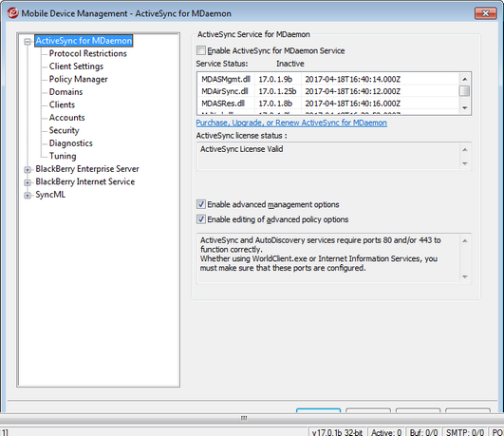Click Purchase, Upgrade, or Renew ActiveSync link
This screenshot has height=436, width=504.
point(291,123)
